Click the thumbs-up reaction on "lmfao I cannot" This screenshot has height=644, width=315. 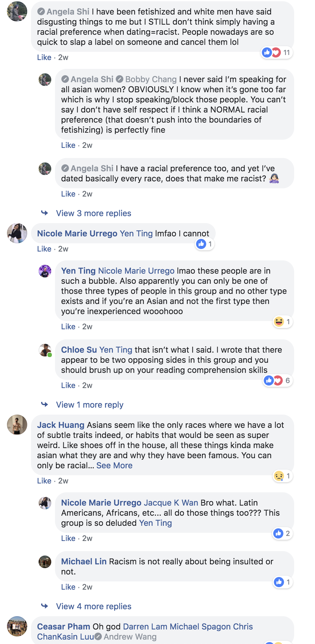[205, 244]
